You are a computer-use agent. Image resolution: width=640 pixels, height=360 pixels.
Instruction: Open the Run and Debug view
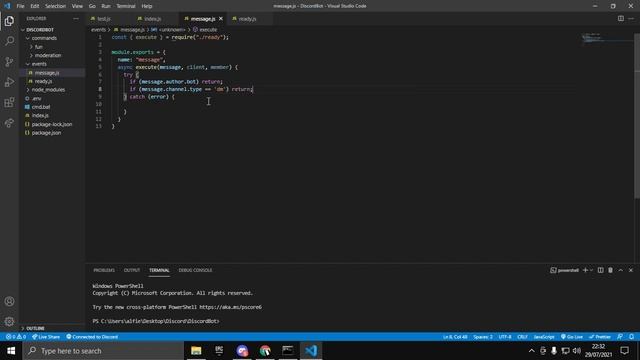click(9, 82)
